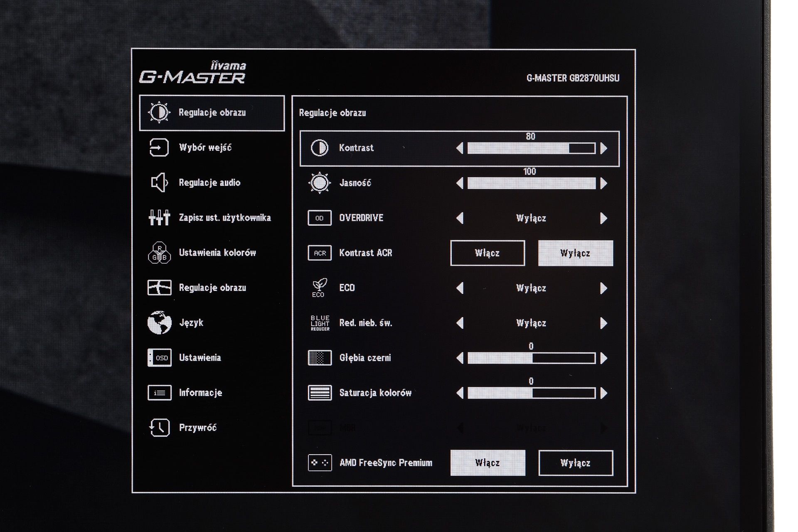The height and width of the screenshot is (532, 798).
Task: Click the model name G-MASTER GB2870UHSU
Action: (x=573, y=78)
